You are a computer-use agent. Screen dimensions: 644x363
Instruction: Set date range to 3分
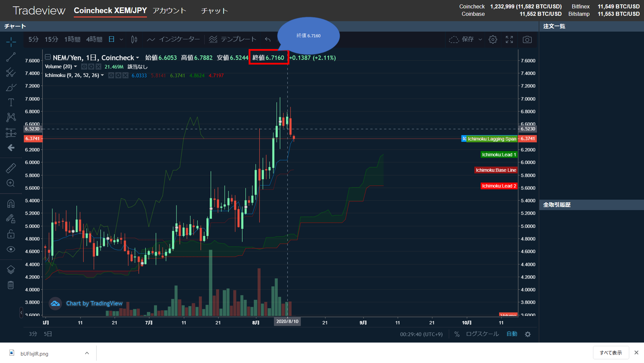click(33, 334)
